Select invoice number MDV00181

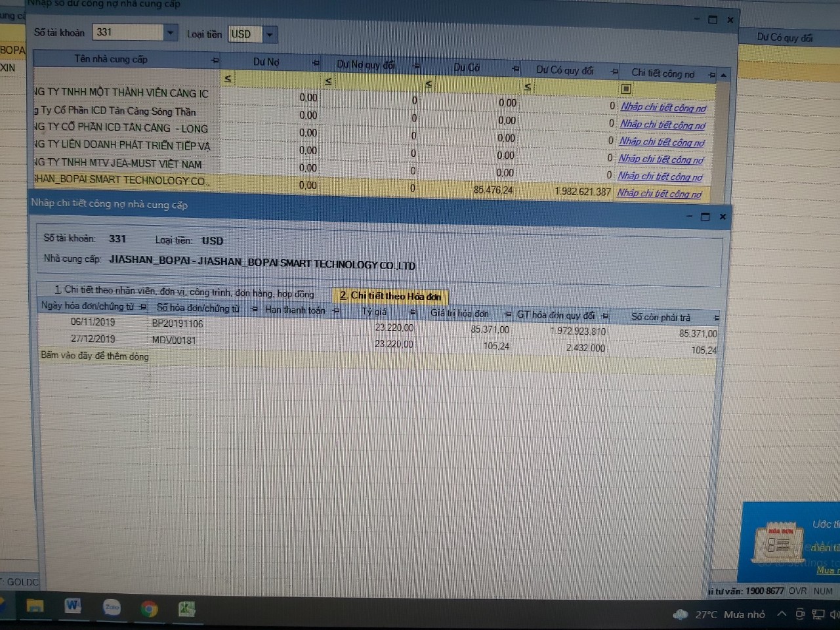[x=174, y=340]
